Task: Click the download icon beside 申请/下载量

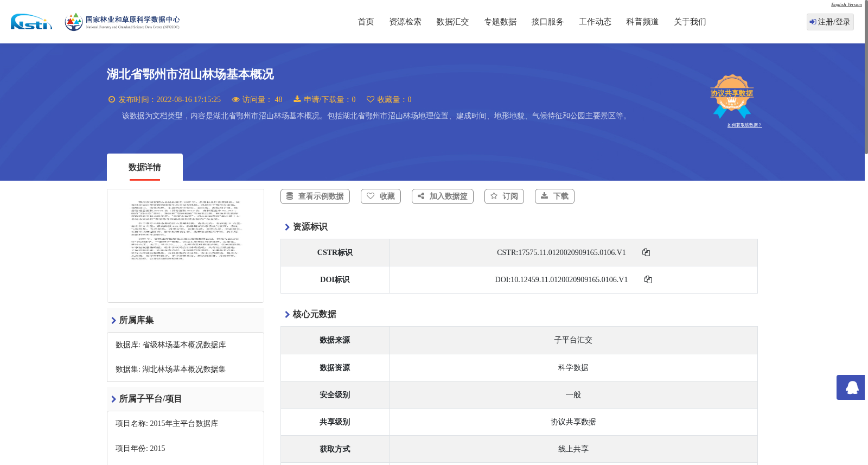Action: pos(297,99)
